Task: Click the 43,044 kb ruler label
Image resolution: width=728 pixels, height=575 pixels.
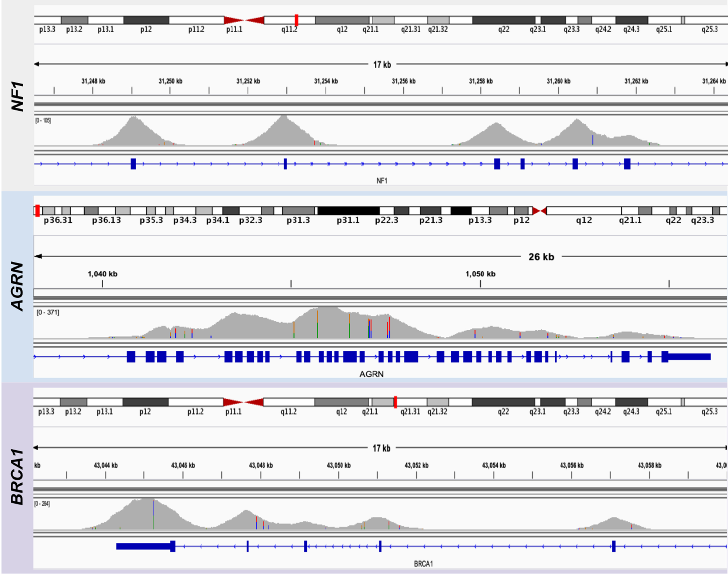Action: tap(105, 465)
